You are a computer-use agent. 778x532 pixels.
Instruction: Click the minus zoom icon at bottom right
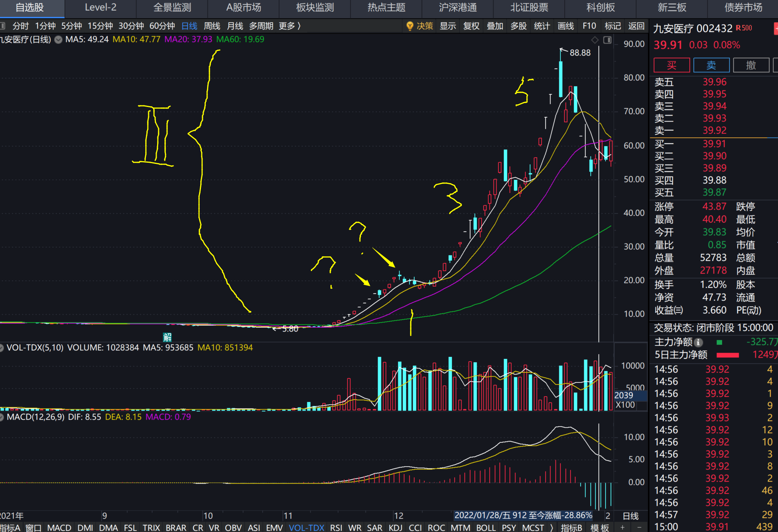(639, 527)
